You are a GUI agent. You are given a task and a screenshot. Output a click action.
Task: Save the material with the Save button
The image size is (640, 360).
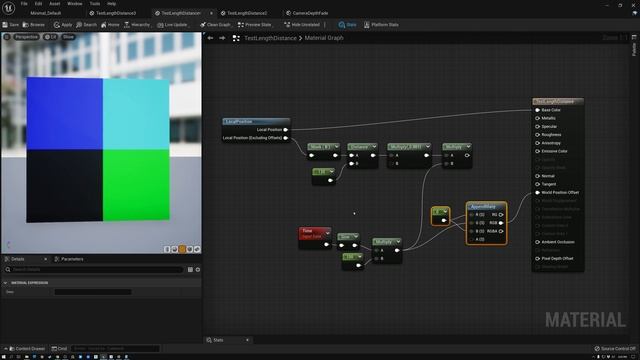(11, 25)
